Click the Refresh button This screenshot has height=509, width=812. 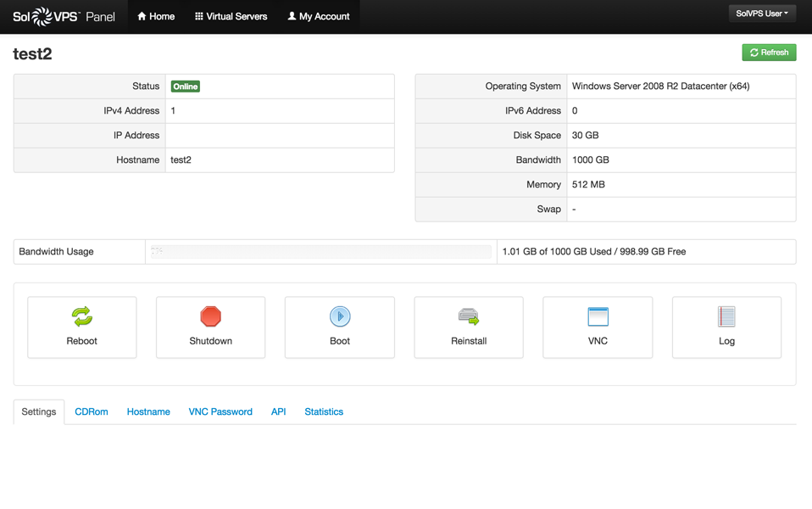pos(768,52)
